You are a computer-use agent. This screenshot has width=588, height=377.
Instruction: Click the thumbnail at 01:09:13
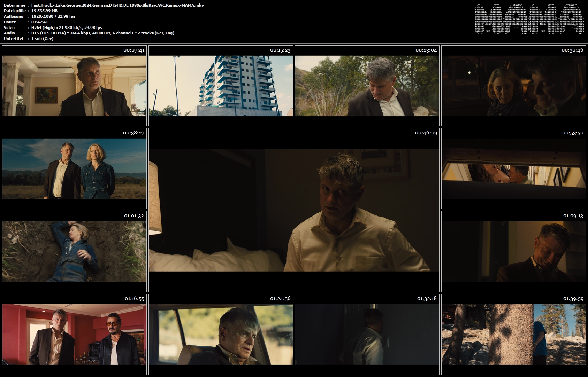pos(513,251)
